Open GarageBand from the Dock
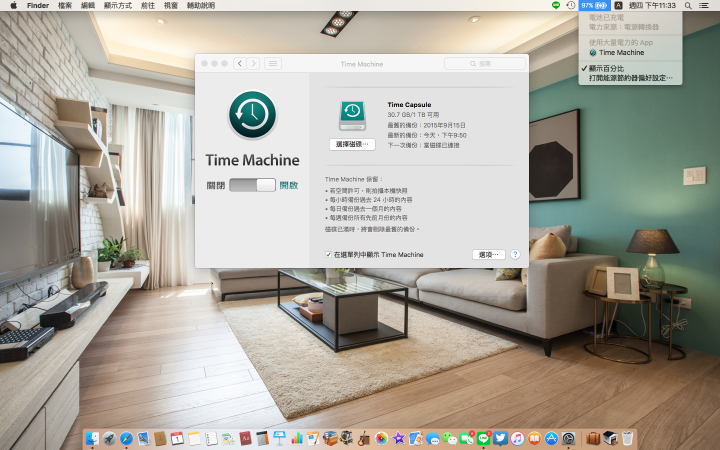720x450 pixels. click(x=365, y=439)
